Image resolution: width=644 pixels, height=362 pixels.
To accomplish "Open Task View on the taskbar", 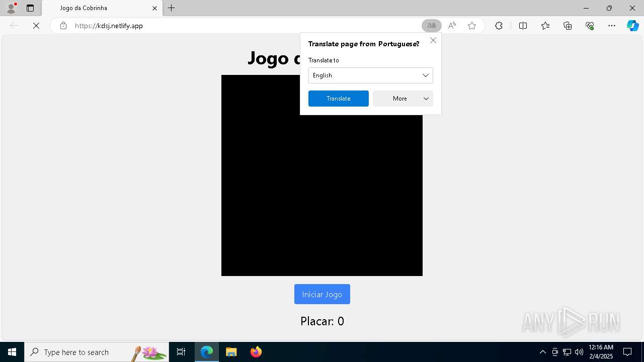I will pos(181,352).
